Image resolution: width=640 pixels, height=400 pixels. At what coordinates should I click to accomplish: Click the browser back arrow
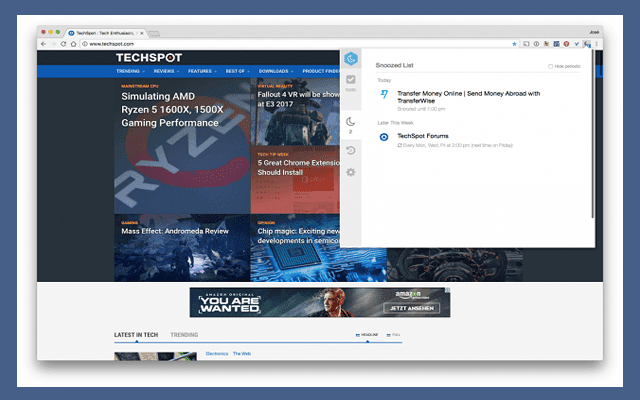(44, 44)
